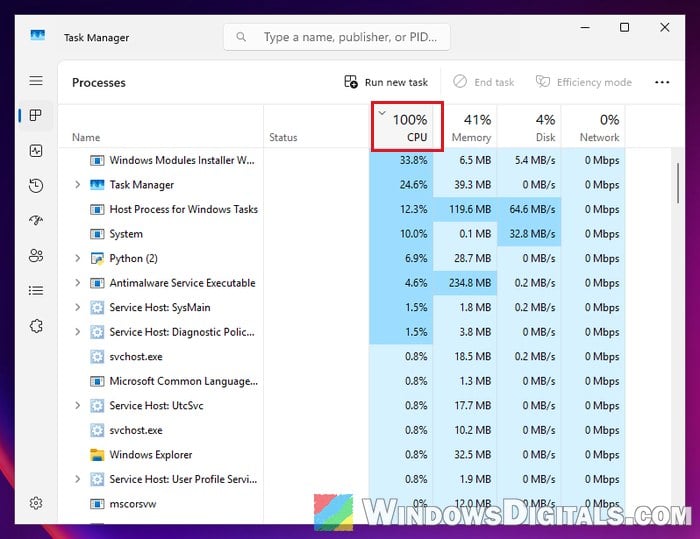Image resolution: width=700 pixels, height=539 pixels.
Task: Expand Service Host: Diagnostic Policy group
Action: (78, 332)
